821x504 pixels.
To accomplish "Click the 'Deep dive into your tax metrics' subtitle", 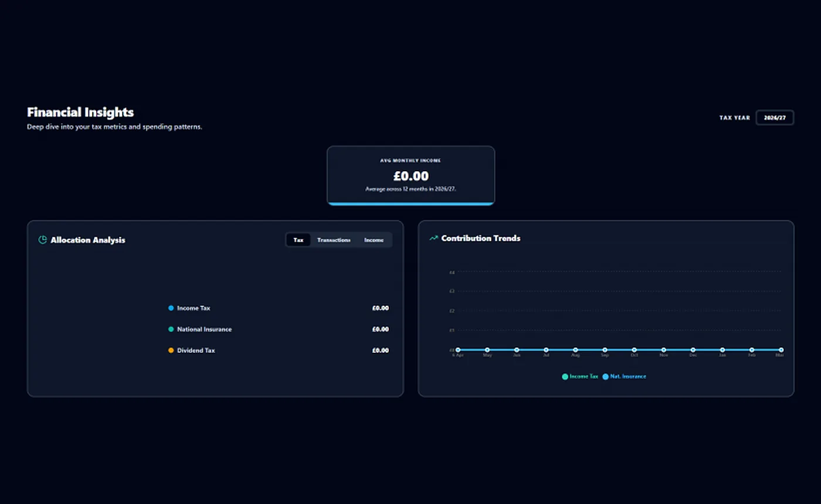I will [114, 127].
